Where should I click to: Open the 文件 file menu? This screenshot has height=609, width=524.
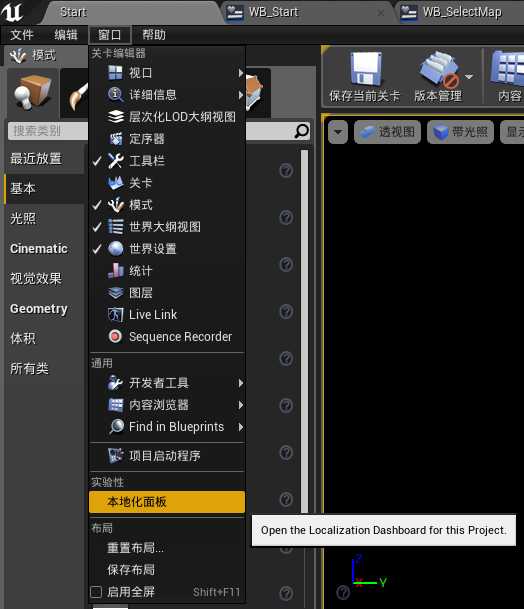pyautogui.click(x=22, y=35)
